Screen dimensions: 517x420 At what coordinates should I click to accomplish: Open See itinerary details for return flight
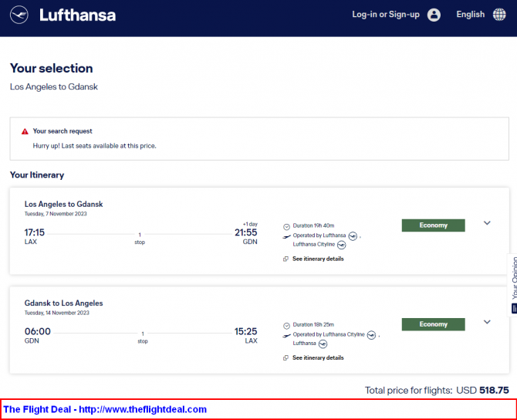pos(318,358)
